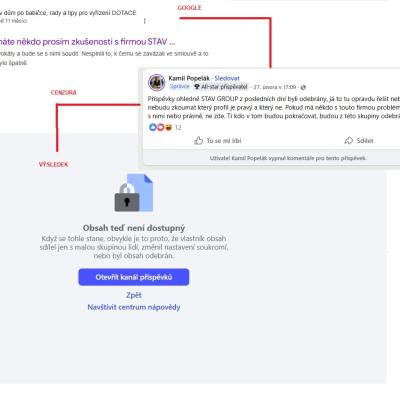Go back using the Zpět link
Viewport: 400px width, 400px height.
point(134,295)
